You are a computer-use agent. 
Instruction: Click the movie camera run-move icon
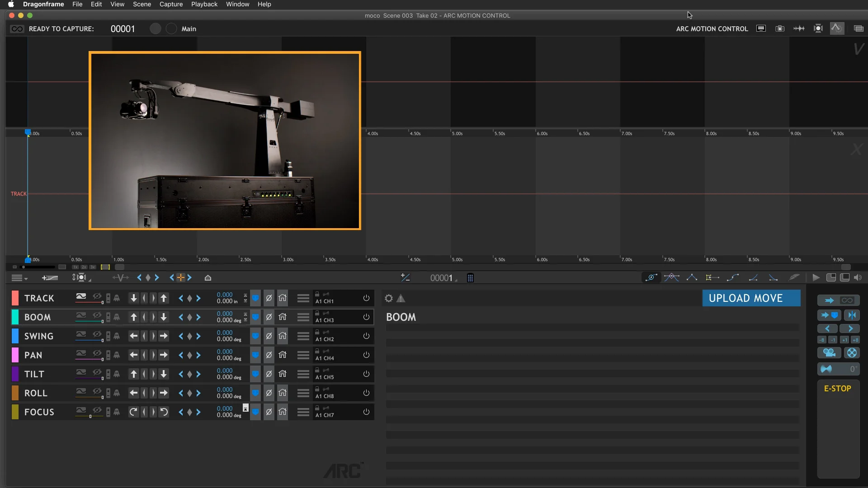829,353
